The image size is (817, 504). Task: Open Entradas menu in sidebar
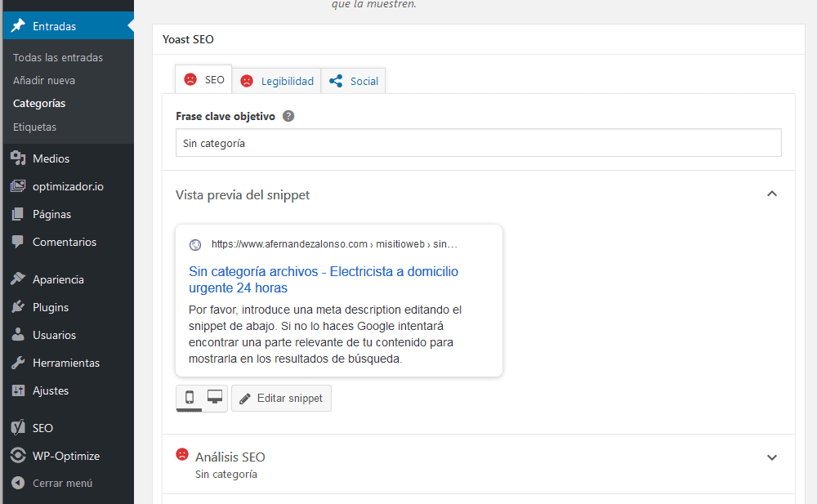(69, 25)
